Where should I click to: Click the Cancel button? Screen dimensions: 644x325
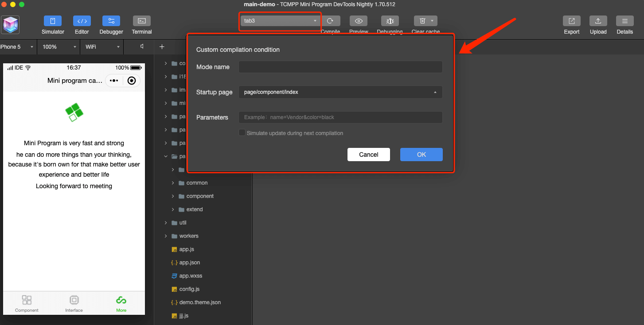pos(368,155)
